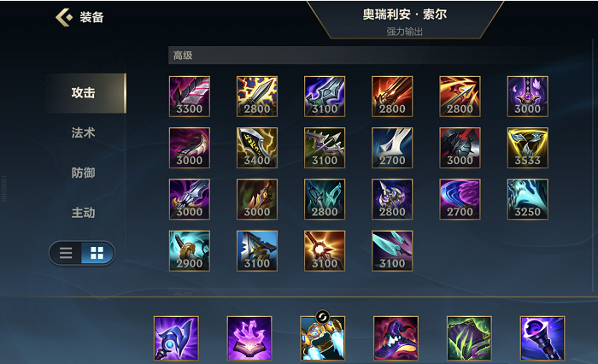Select the 3250 gold cyan ghost item
The height and width of the screenshot is (364, 598).
pyautogui.click(x=527, y=199)
